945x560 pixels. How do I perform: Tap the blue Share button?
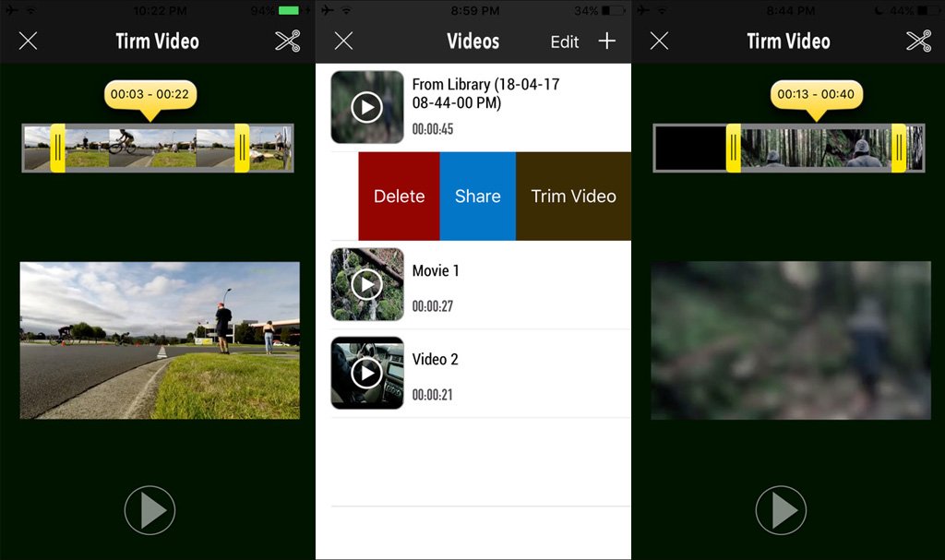coord(477,196)
